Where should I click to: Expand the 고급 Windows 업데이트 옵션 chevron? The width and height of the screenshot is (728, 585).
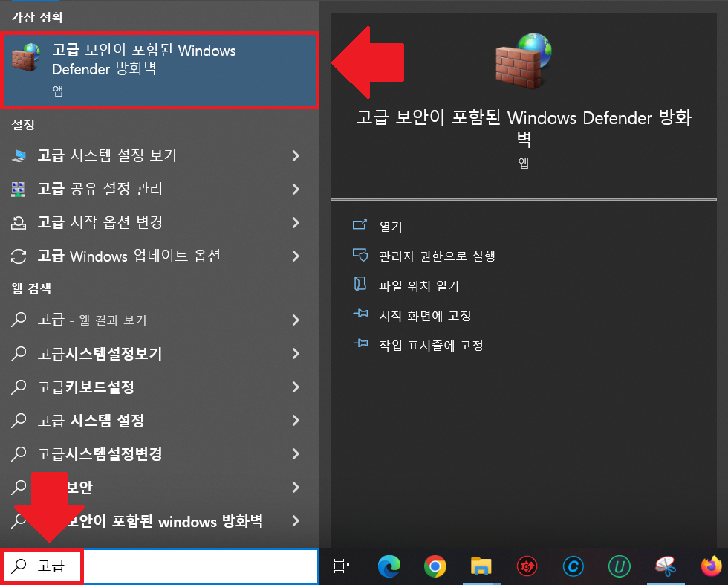(x=296, y=256)
